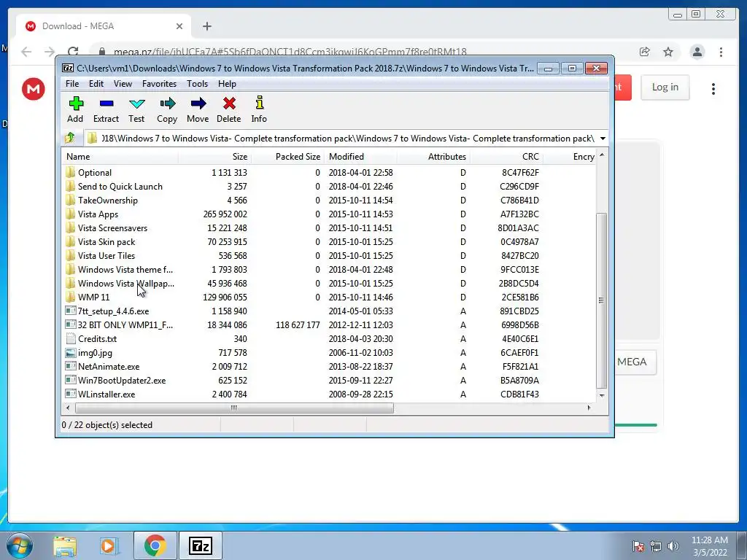
Task: Sort by the Name column header
Action: [120, 157]
